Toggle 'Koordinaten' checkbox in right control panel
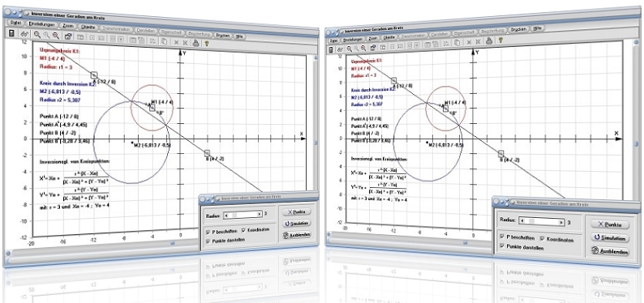The width and height of the screenshot is (644, 303). click(x=542, y=238)
